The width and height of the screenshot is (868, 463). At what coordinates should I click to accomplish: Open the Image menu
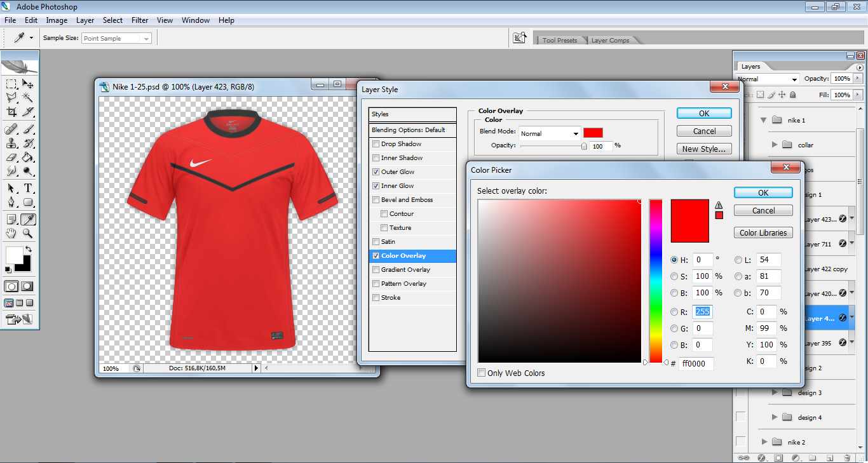57,20
